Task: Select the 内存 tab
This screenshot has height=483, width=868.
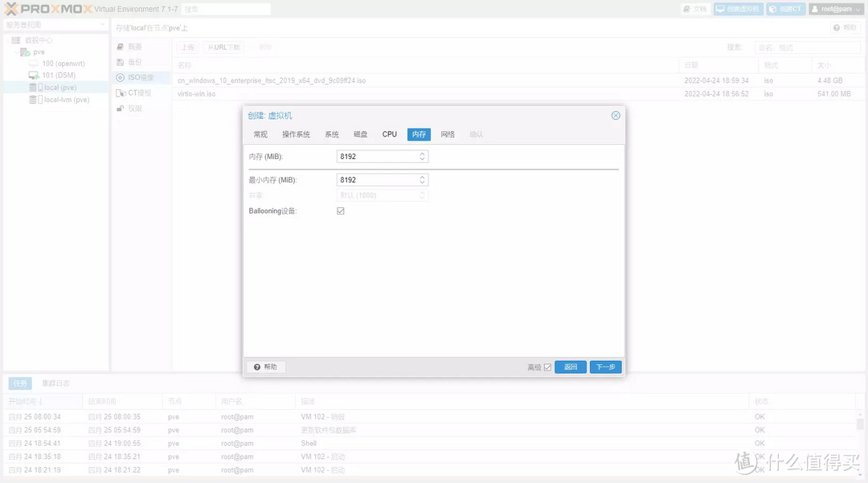Action: coord(419,134)
